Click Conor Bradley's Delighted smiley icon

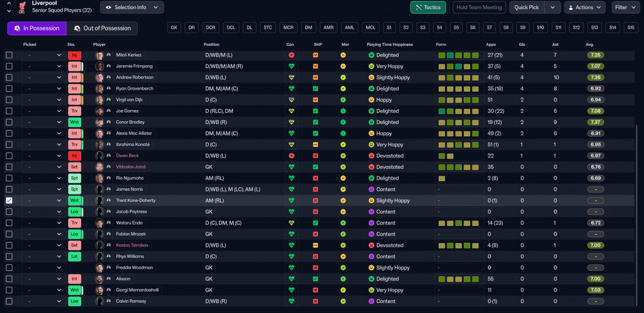(x=372, y=122)
